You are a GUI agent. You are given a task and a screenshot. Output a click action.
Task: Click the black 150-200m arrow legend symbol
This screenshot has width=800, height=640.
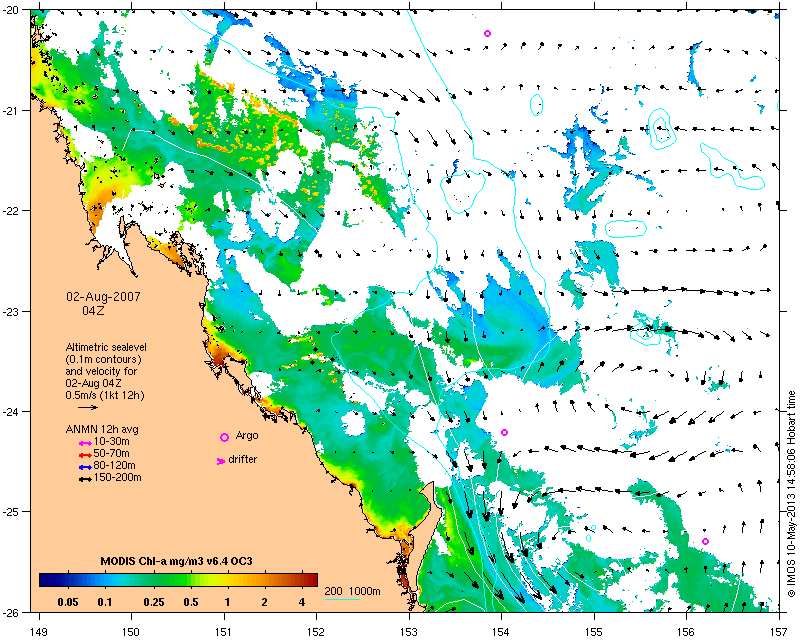click(x=85, y=479)
